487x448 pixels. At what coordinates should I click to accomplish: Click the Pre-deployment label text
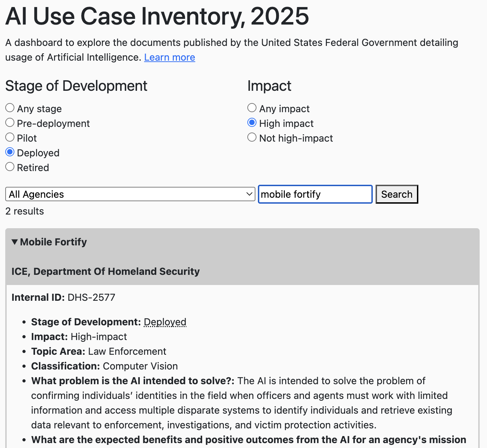click(53, 123)
